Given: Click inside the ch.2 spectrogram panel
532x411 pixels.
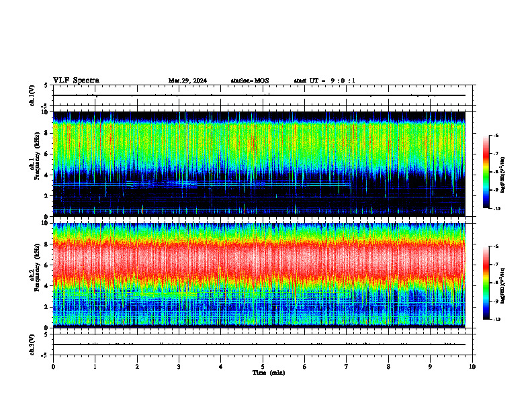Looking at the screenshot, I should (259, 275).
